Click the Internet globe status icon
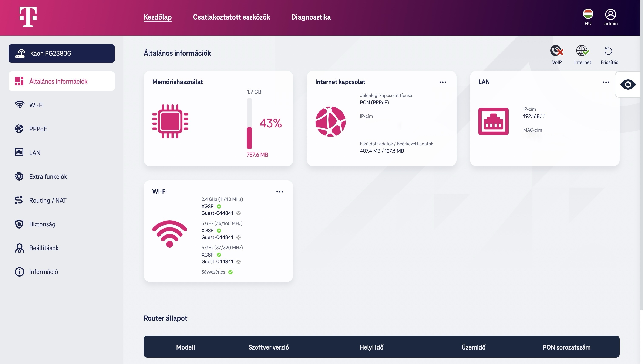This screenshot has height=364, width=643. (582, 51)
